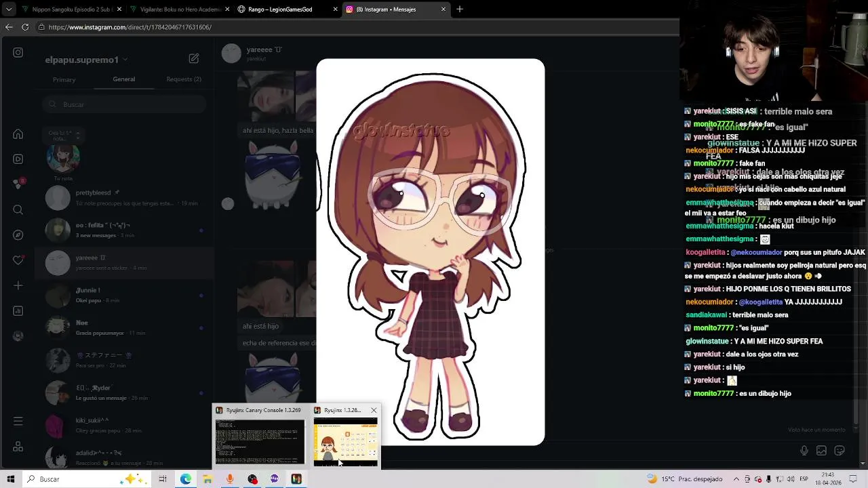
Task: Open Task View on the taskbar
Action: (163, 479)
